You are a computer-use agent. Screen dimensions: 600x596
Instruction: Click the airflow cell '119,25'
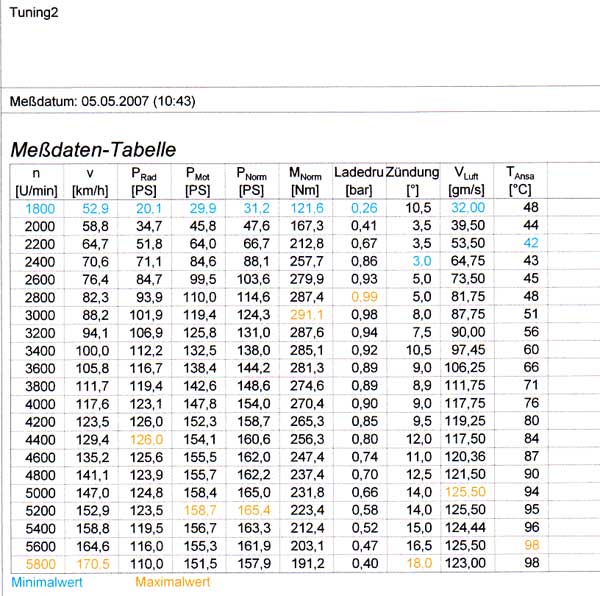465,421
